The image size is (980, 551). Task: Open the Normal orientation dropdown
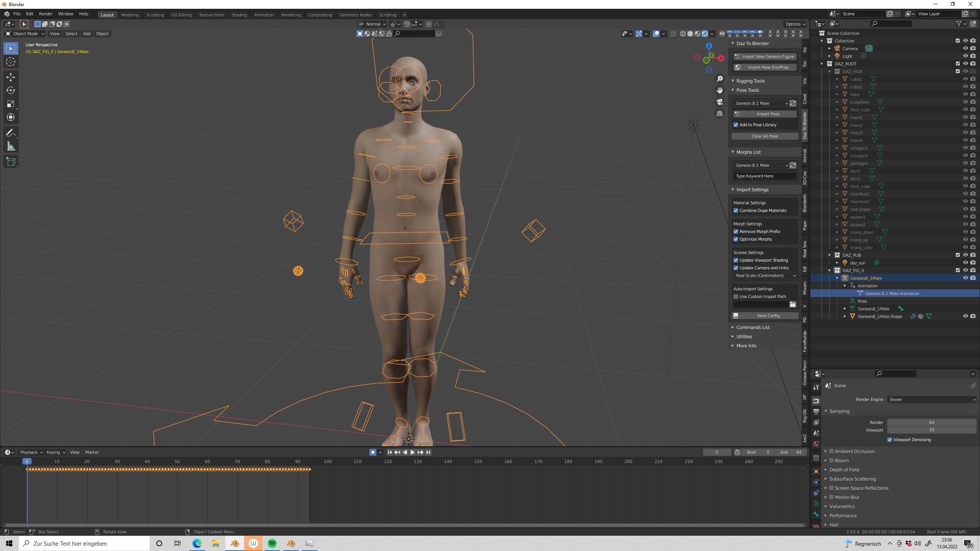372,24
